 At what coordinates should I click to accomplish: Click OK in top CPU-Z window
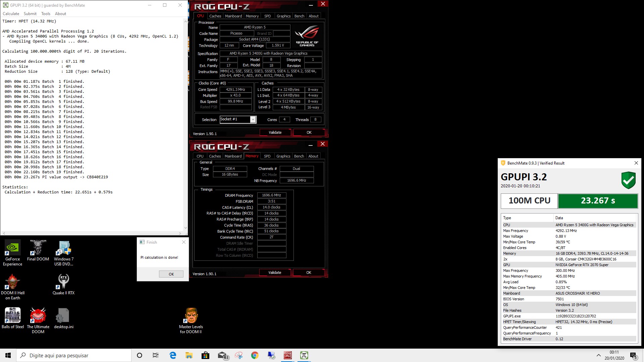point(309,132)
